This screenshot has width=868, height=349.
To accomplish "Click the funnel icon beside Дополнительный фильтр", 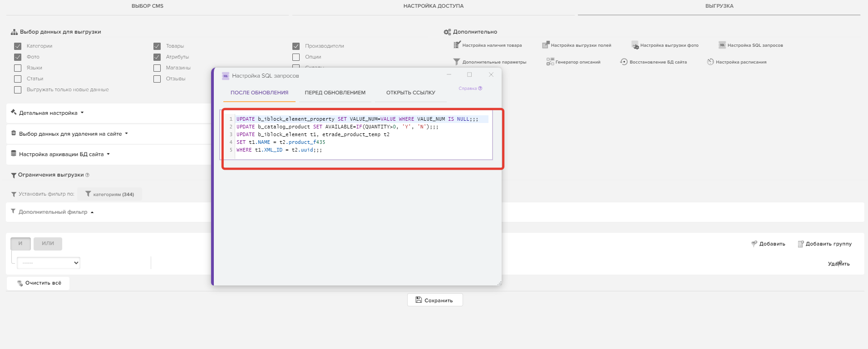I will [x=13, y=211].
